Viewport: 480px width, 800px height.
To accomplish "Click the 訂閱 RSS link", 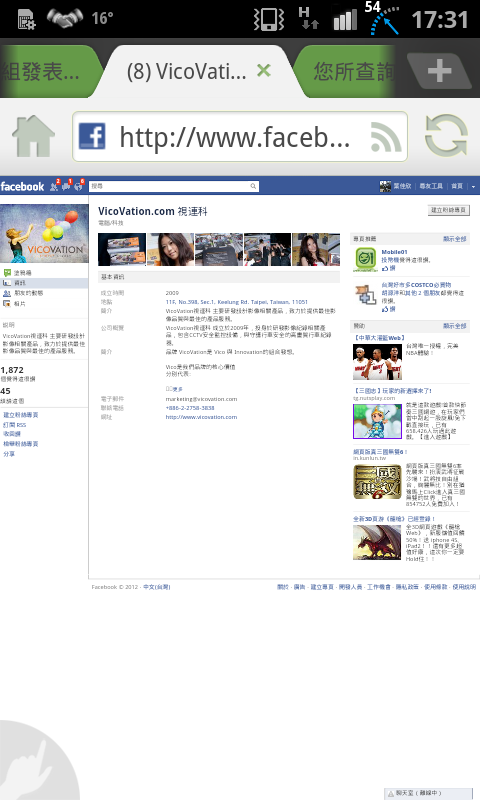I will 14,424.
